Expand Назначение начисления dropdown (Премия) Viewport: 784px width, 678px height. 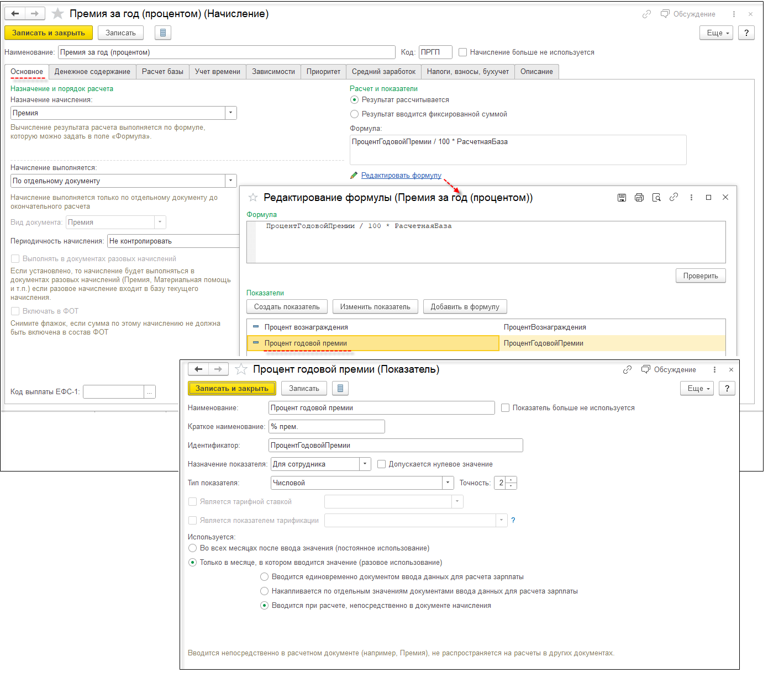[231, 113]
